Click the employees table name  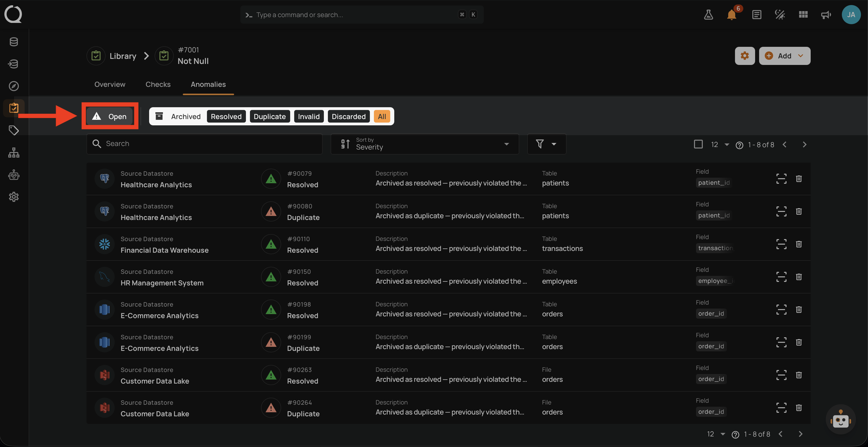pos(559,281)
